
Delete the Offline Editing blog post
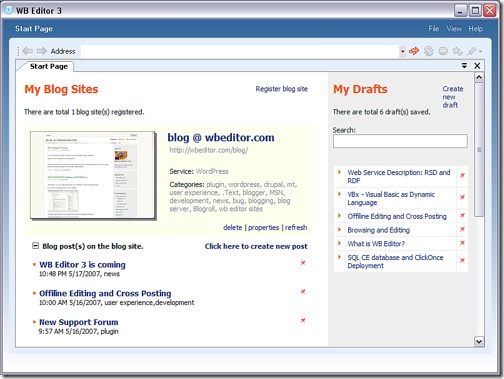(x=303, y=291)
